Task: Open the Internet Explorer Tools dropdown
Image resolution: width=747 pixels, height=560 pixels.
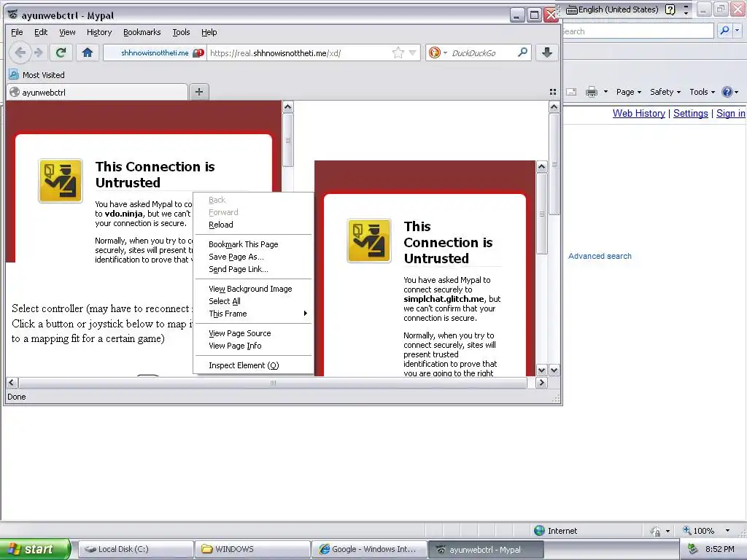Action: (x=702, y=92)
